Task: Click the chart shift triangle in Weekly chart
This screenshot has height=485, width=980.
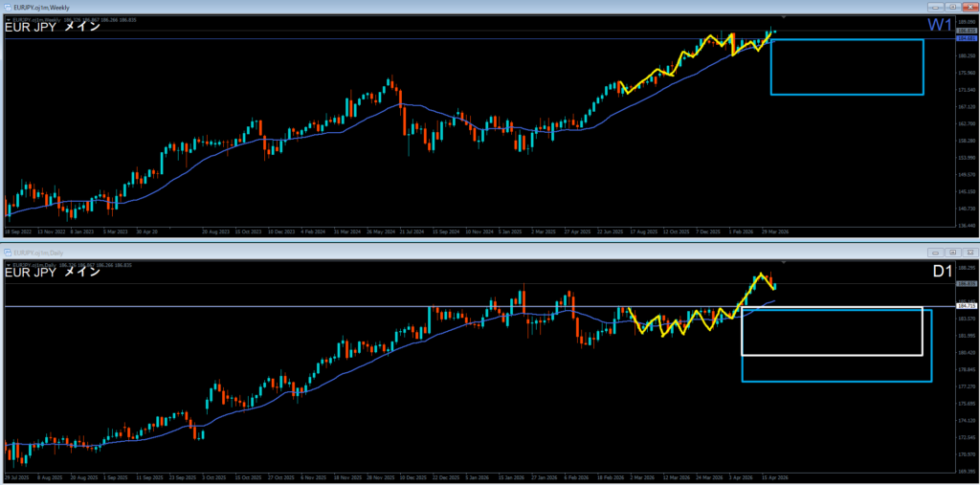Action: pyautogui.click(x=784, y=16)
